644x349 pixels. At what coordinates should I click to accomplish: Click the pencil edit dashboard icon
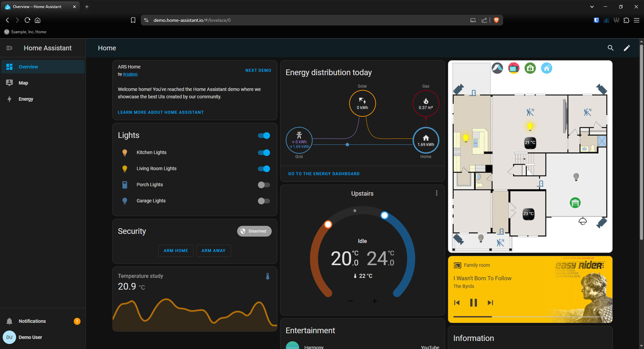[627, 48]
